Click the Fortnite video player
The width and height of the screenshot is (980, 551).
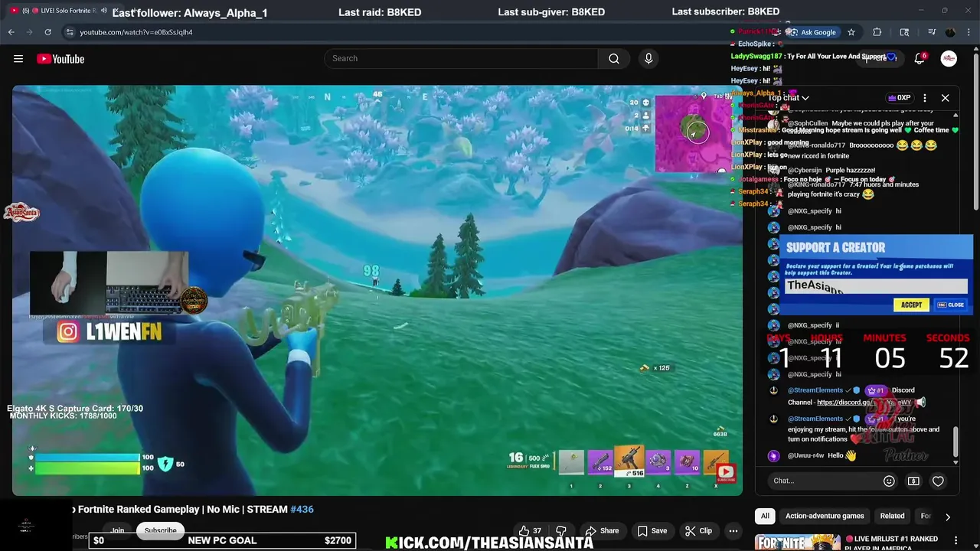(x=377, y=291)
